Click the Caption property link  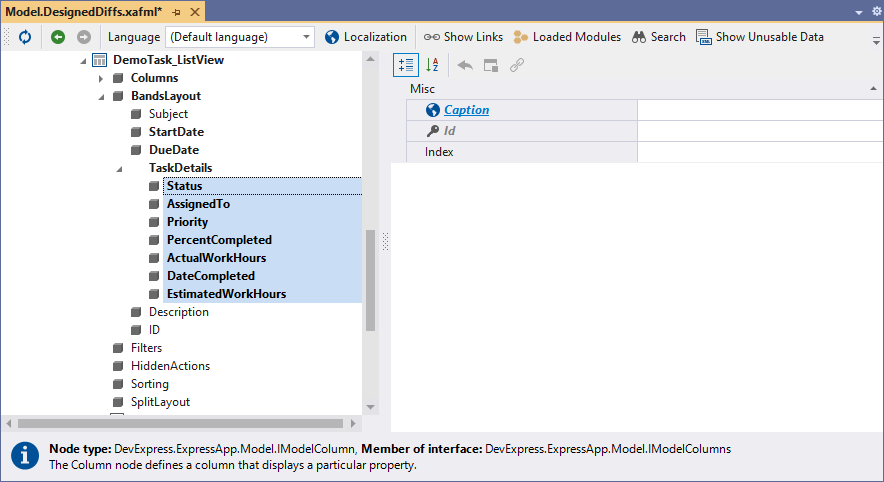pyautogui.click(x=466, y=110)
